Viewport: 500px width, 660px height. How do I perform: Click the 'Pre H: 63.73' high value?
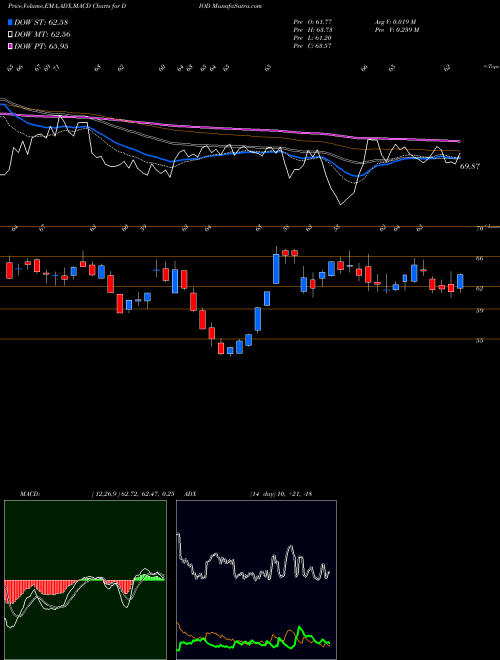point(313,30)
